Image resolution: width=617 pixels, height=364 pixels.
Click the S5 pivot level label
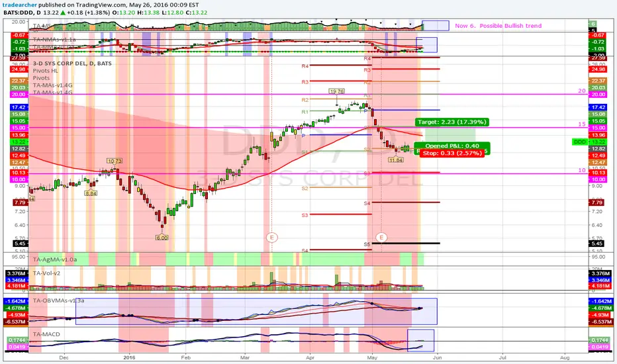coord(367,244)
